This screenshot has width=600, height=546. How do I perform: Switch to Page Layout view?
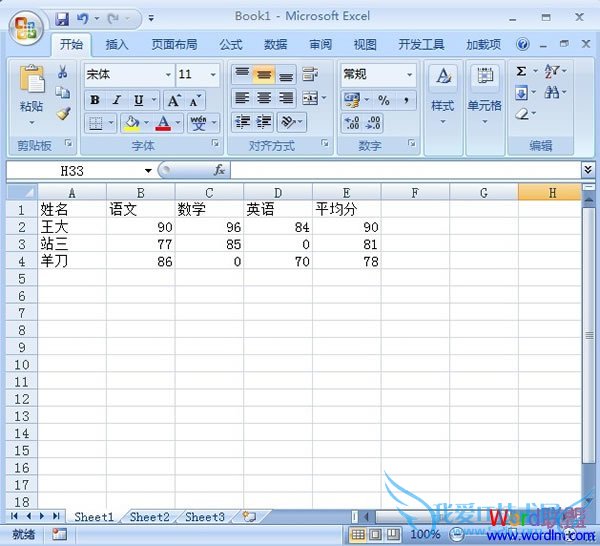tap(375, 534)
